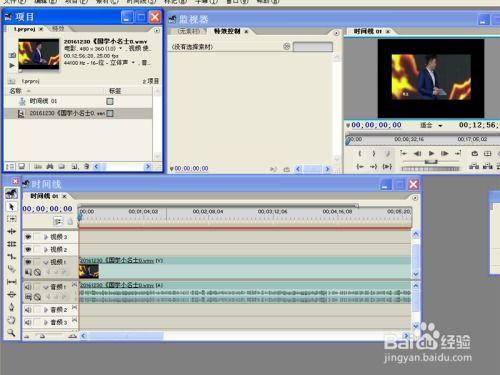Select the Razor tool in toolbox
Screen dimensions: 500x375
click(11, 269)
